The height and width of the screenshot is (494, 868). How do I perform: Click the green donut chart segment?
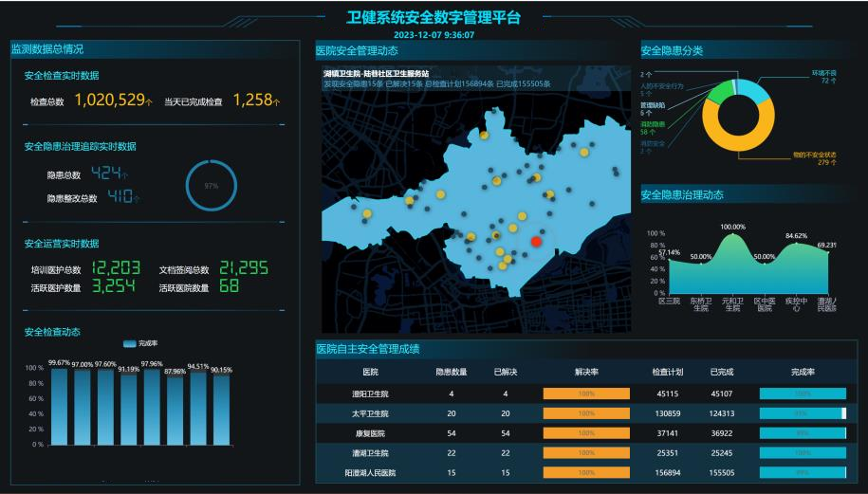pos(719,94)
